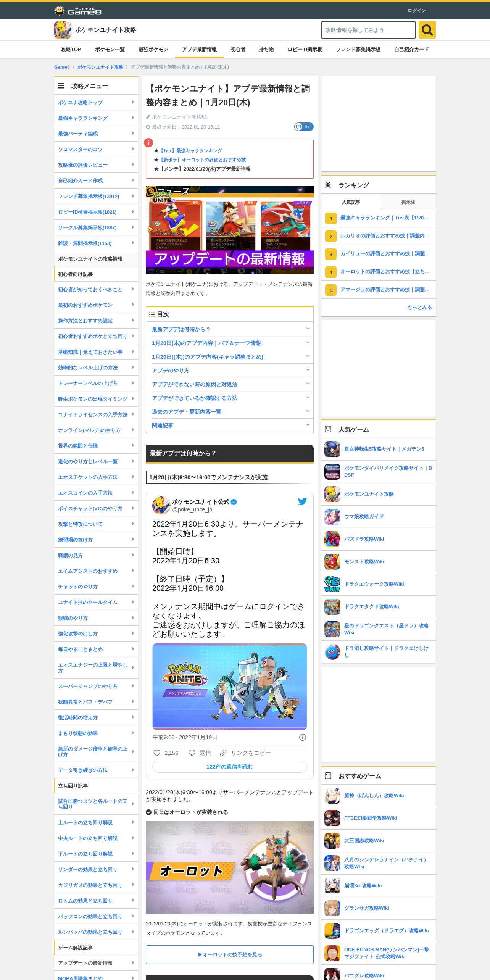Open モンスト攻略Wiki game icon
This screenshot has width=490, height=980.
[x=332, y=562]
